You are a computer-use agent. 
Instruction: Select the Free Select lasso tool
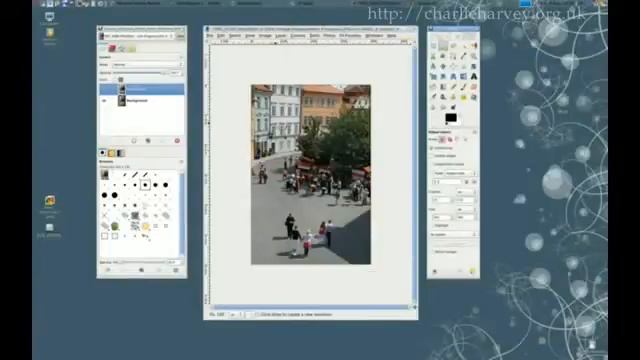[x=453, y=46]
